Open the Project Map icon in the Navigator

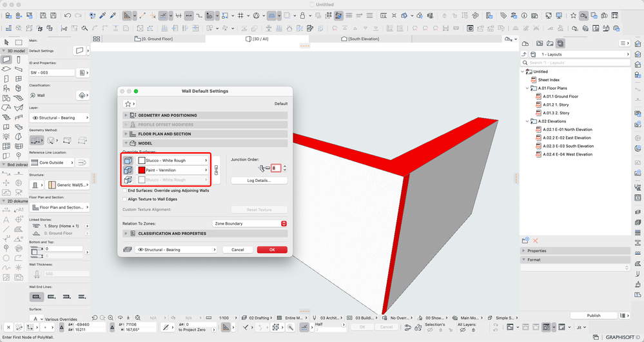pyautogui.click(x=525, y=43)
